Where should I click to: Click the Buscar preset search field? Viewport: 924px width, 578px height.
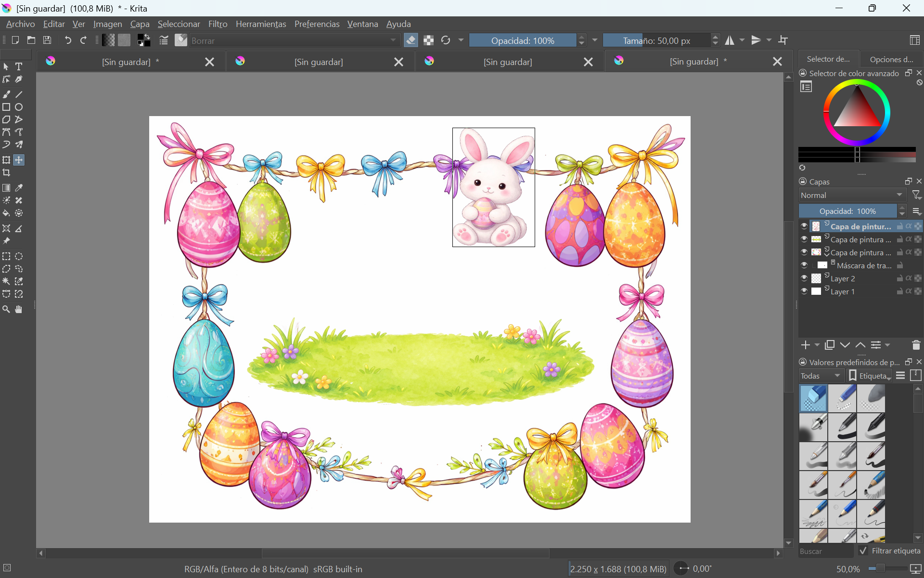click(825, 551)
